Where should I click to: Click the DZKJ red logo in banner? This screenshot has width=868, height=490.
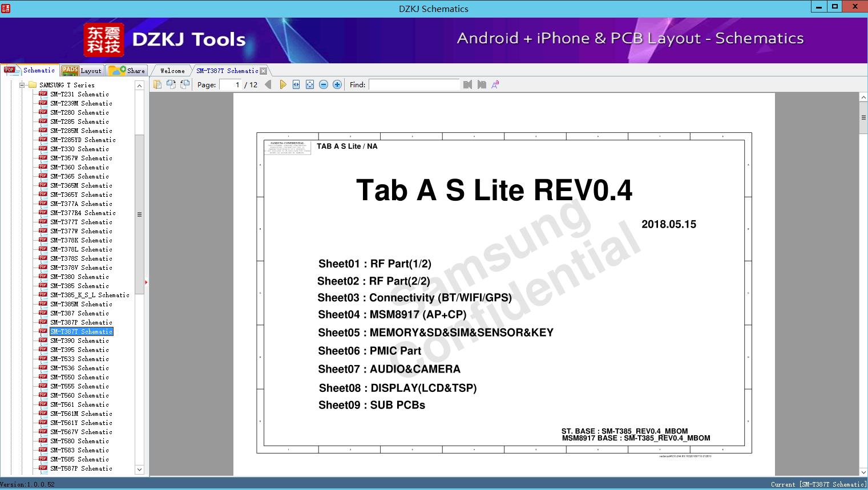[x=104, y=39]
